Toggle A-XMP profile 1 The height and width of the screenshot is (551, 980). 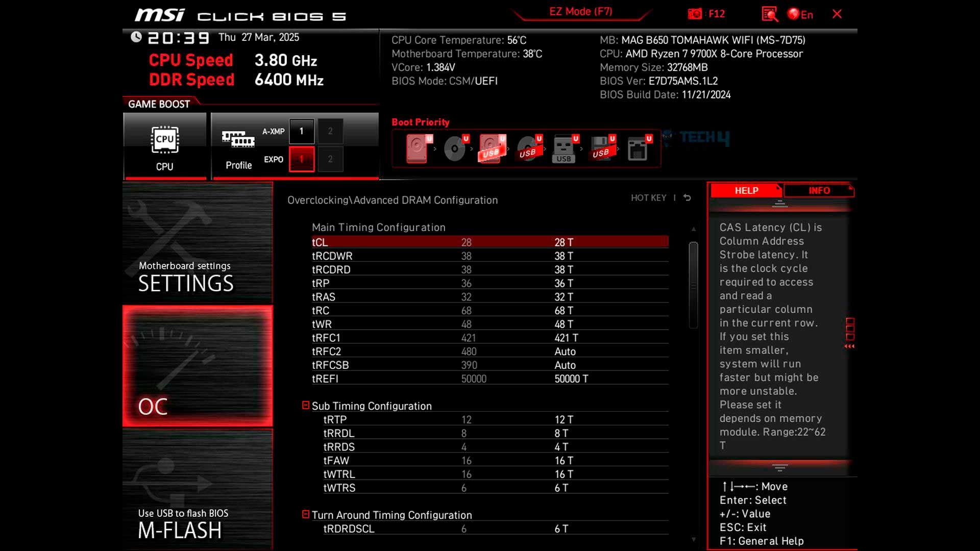[x=302, y=131]
